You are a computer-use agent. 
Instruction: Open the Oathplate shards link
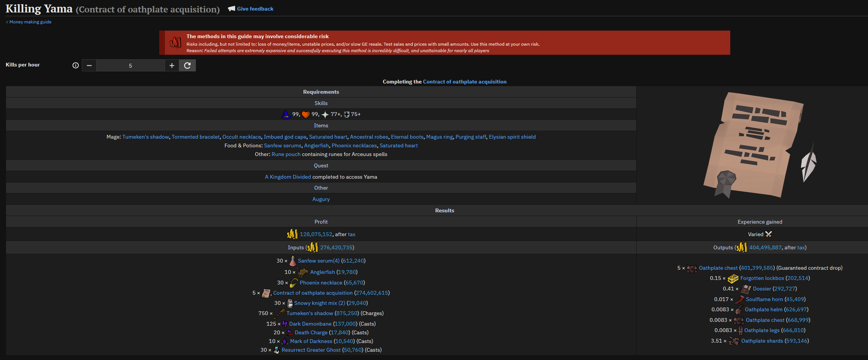pos(762,341)
